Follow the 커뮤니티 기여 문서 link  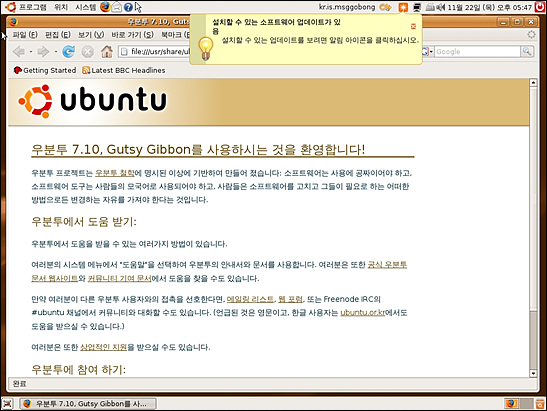tap(119, 278)
